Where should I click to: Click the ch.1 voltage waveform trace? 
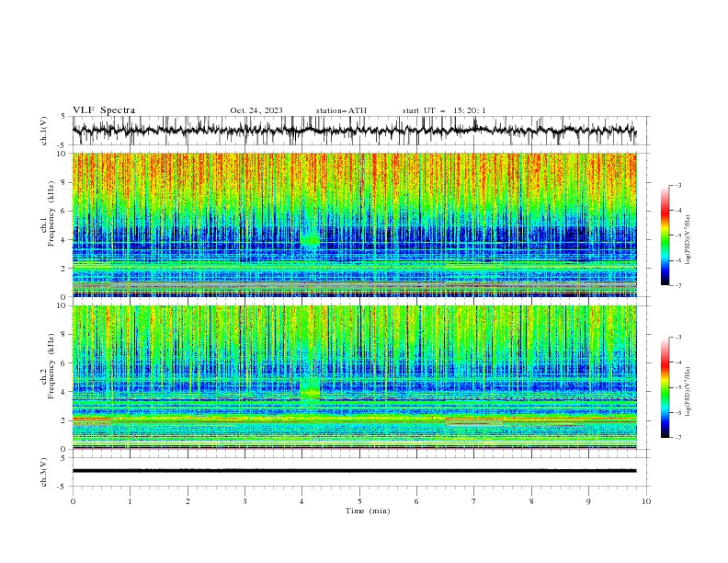point(354,131)
